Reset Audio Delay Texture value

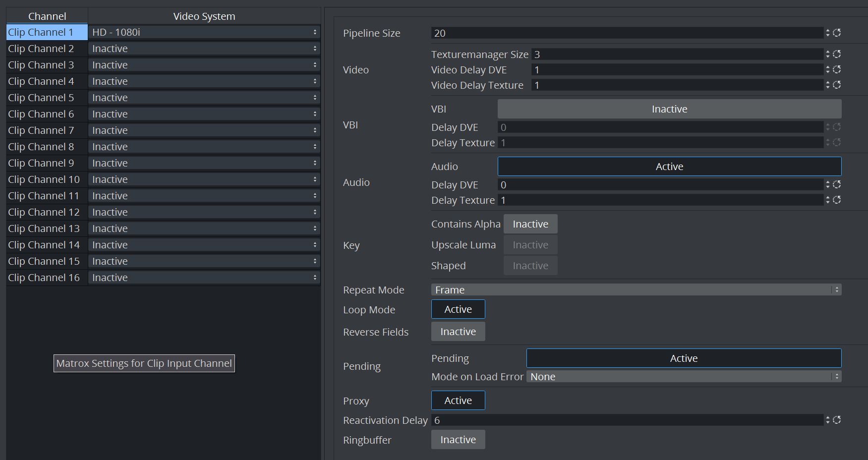pyautogui.click(x=837, y=200)
